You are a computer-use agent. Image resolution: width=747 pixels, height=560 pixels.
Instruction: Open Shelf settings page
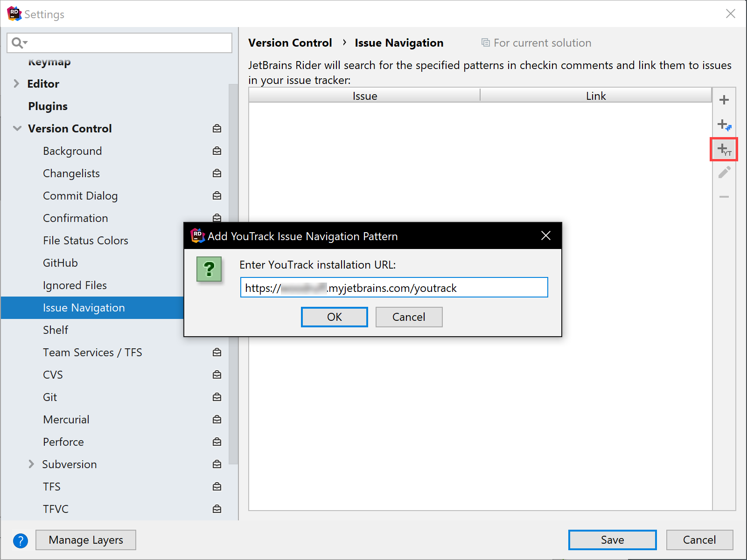pyautogui.click(x=56, y=330)
